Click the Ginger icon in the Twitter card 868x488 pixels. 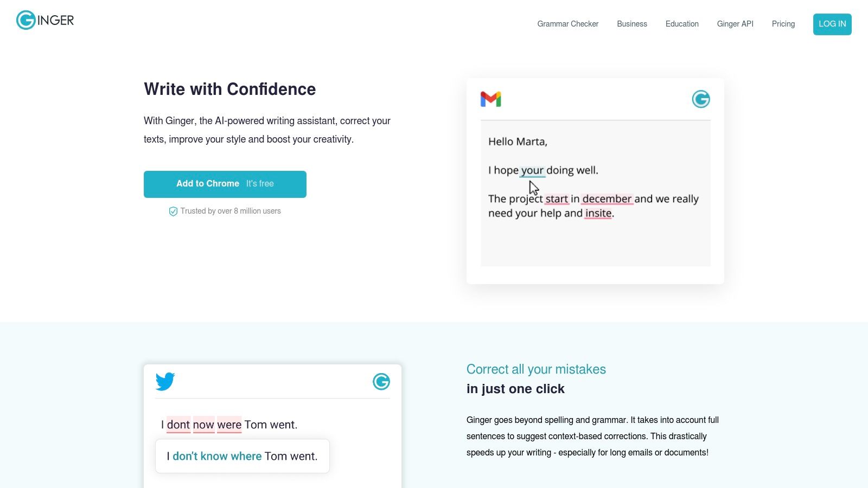(381, 382)
